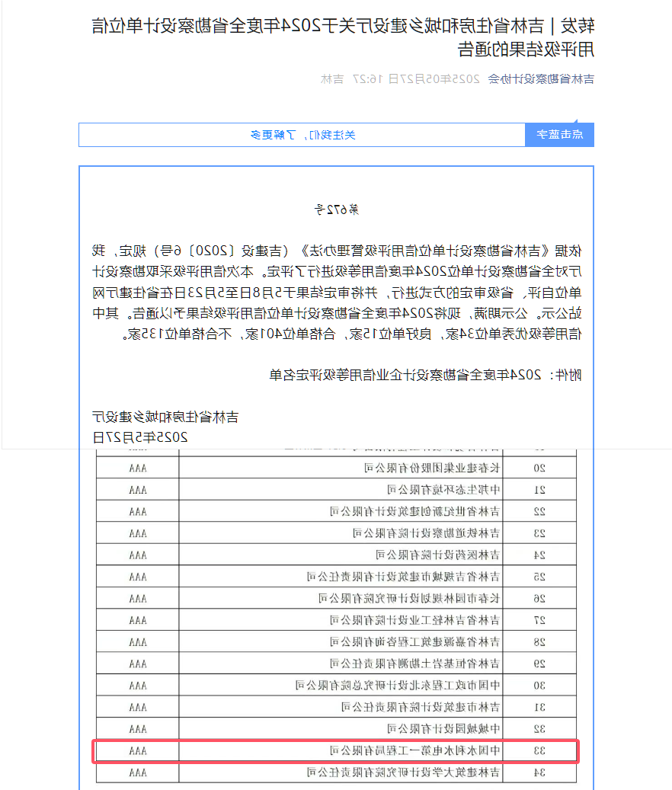Click row number 27 in the table

click(539, 619)
